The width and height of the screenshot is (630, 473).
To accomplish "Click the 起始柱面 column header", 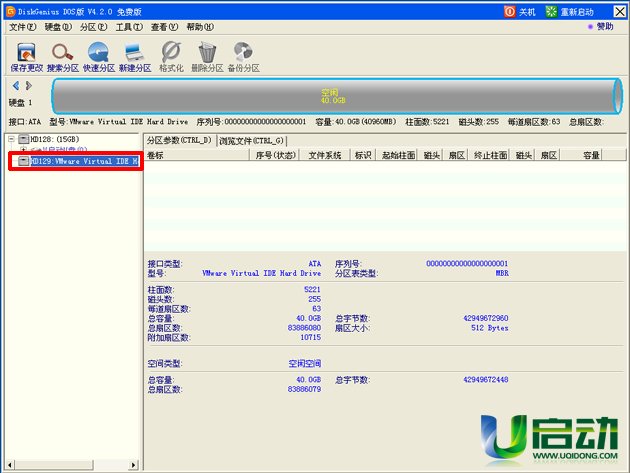I will coord(398,155).
